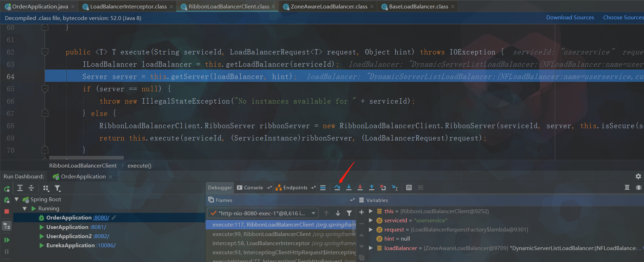Toggle fold marker at line 60
644x262 pixels.
[45, 27]
